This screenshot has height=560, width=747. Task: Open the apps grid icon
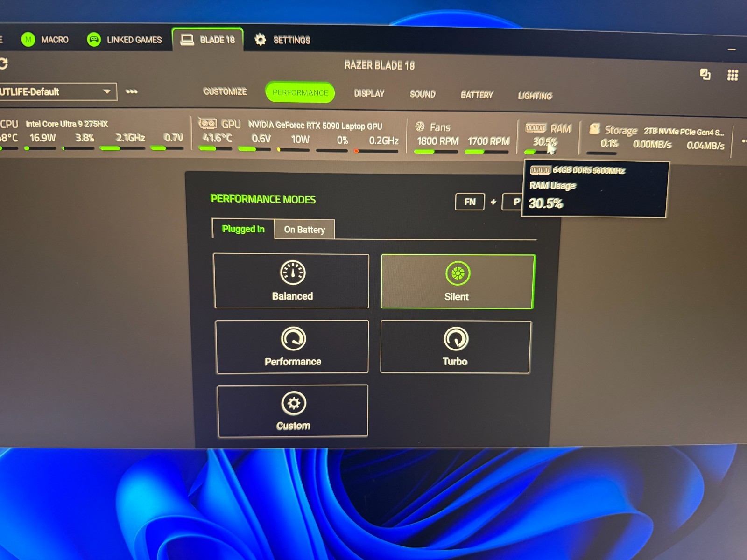(733, 75)
